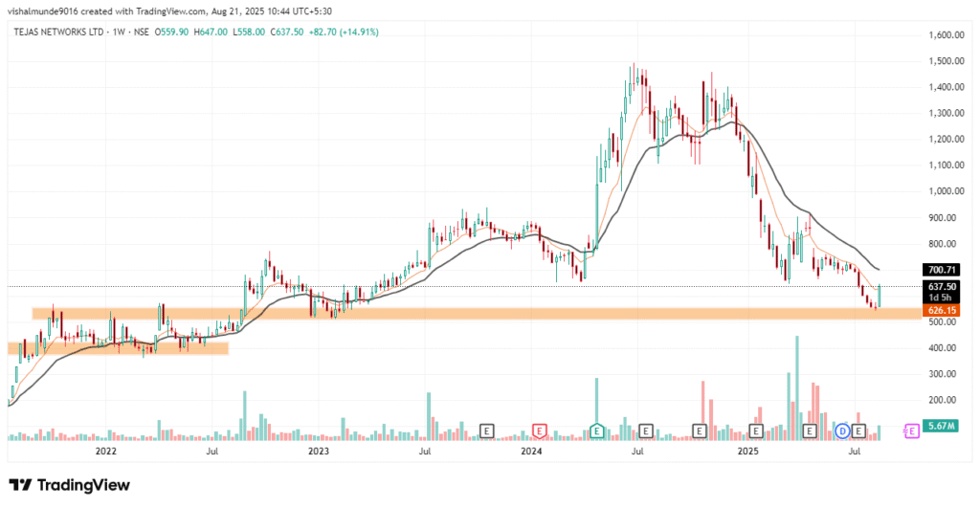Click the 1,600.00 price axis label
The image size is (980, 508).
(946, 35)
